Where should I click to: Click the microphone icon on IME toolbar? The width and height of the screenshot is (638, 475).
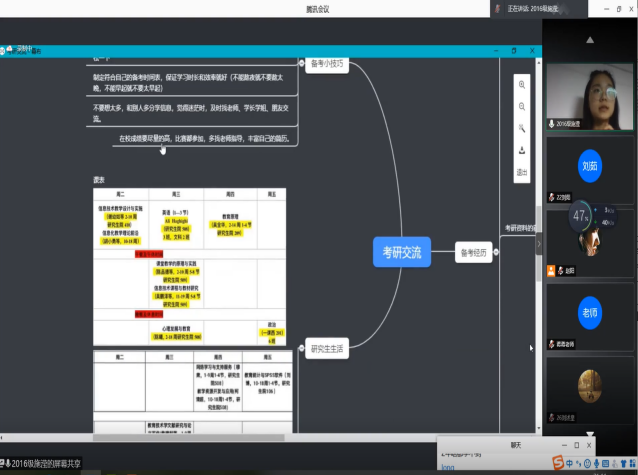click(597, 463)
